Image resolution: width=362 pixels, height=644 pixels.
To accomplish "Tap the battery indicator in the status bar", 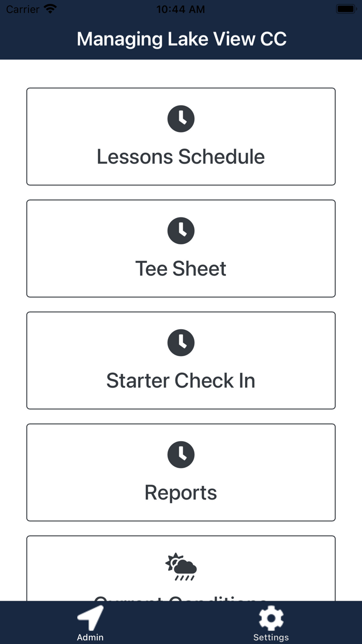I will click(344, 8).
